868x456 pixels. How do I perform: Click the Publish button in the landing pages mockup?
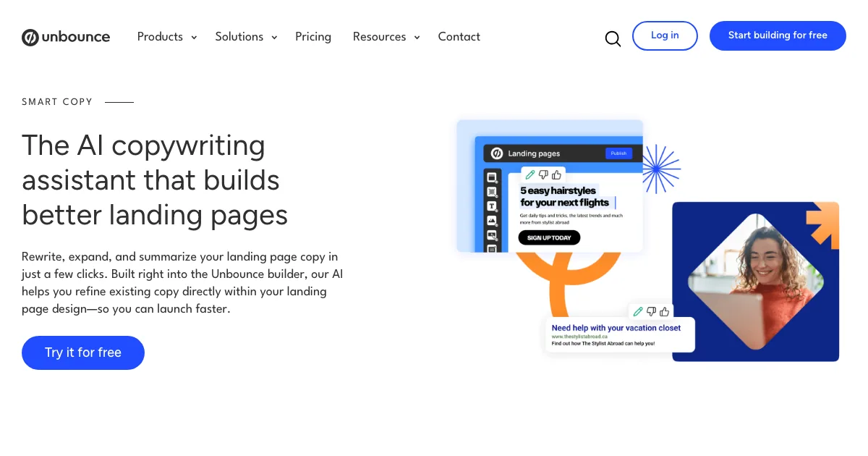click(x=618, y=153)
